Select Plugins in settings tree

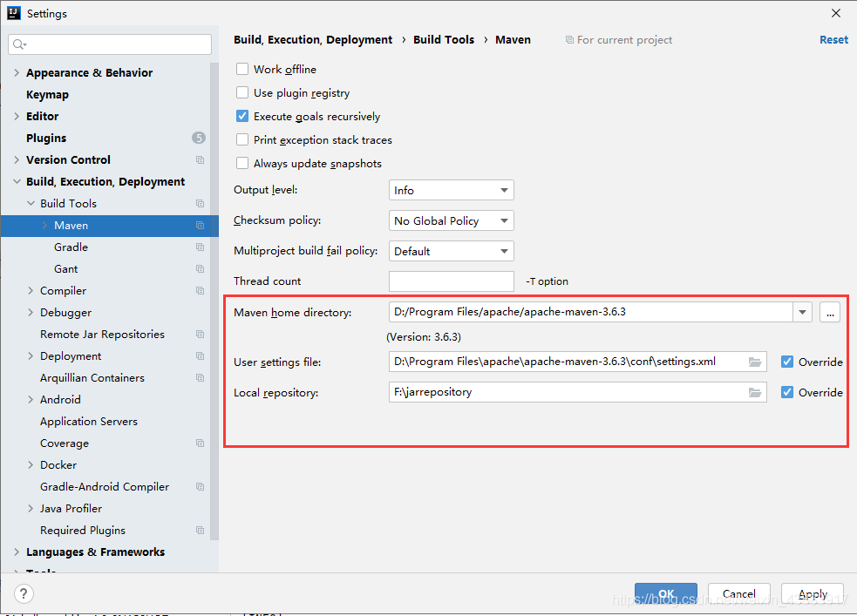(x=46, y=139)
